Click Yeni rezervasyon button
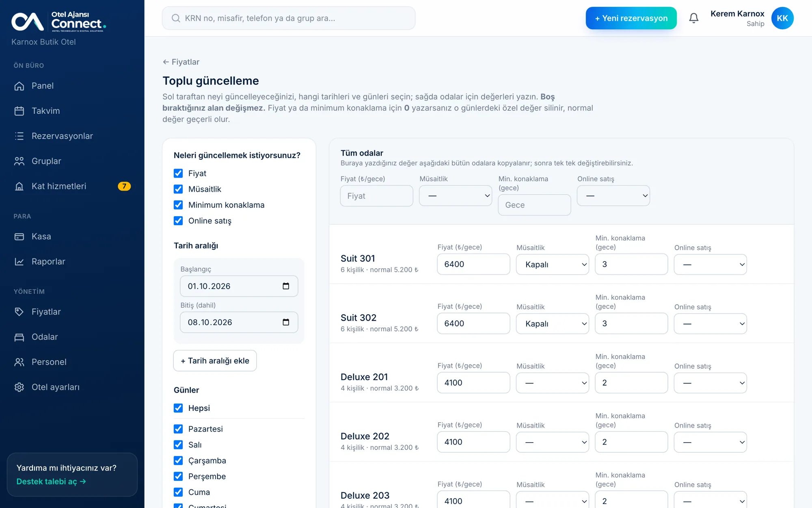 (x=631, y=18)
